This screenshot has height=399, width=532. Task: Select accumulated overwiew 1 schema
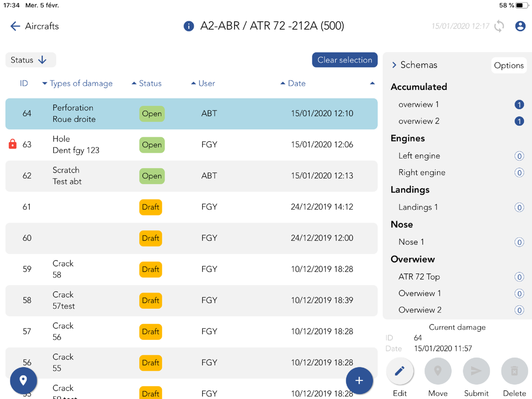[418, 104]
